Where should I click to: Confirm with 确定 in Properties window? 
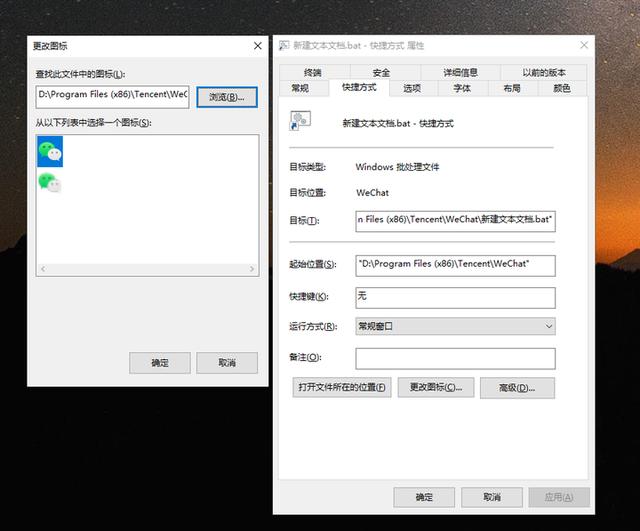[x=424, y=497]
